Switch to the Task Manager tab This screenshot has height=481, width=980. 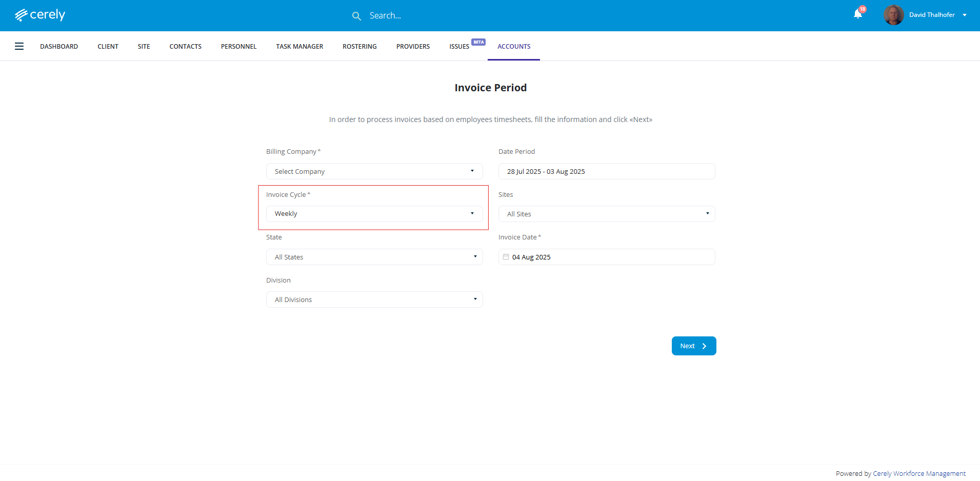tap(299, 46)
